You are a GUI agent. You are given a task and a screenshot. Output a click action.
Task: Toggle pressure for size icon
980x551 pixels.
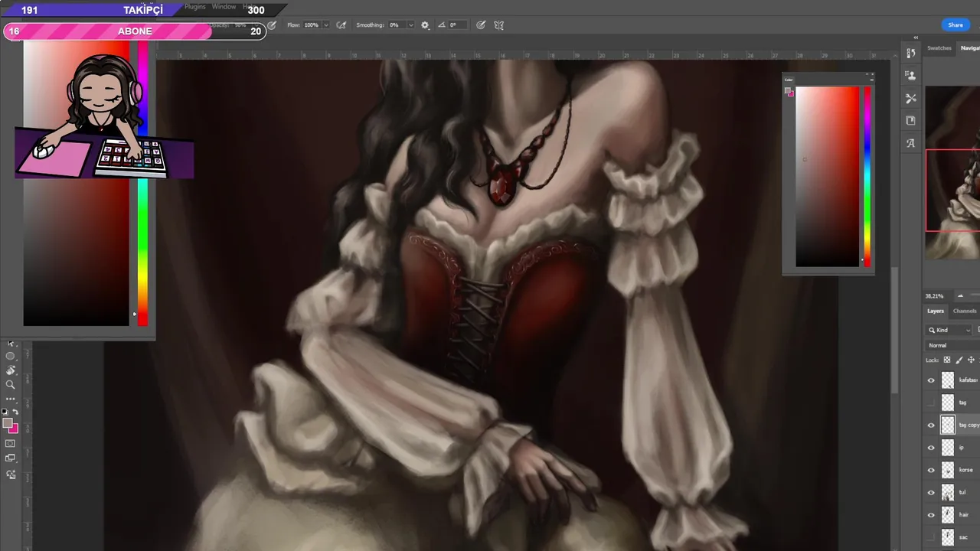[x=480, y=25]
